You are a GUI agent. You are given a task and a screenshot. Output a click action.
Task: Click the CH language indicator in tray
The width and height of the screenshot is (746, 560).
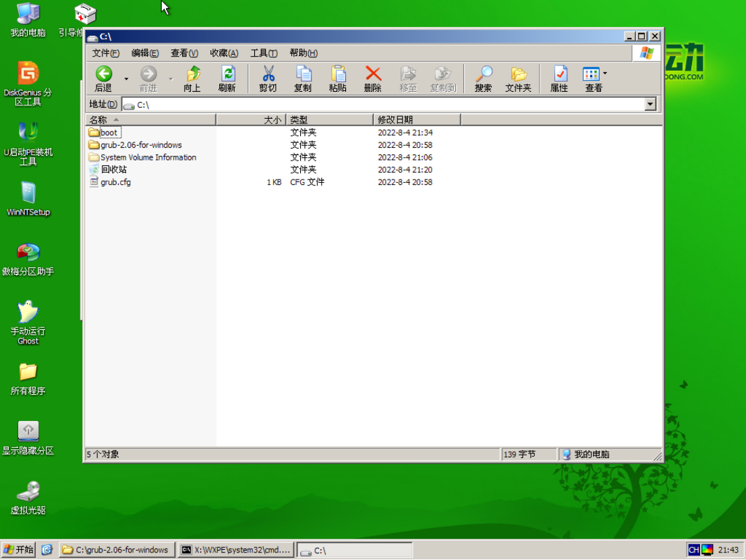point(694,549)
